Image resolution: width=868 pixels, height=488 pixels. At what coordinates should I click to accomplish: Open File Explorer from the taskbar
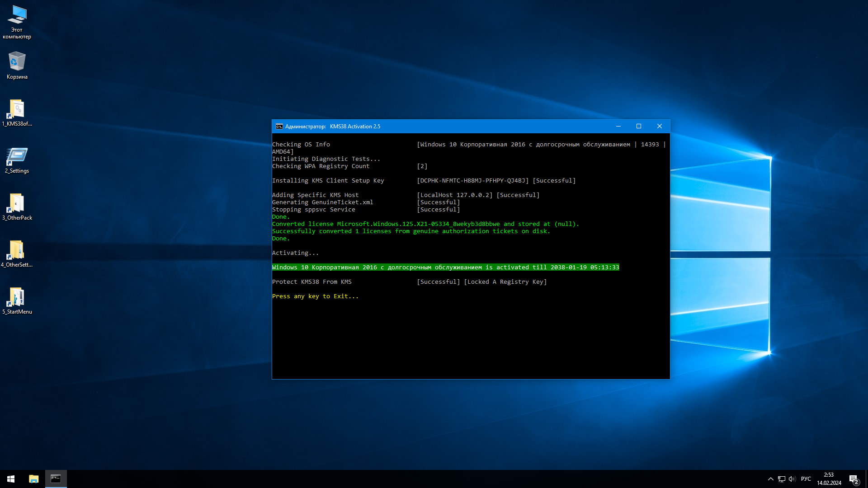point(33,479)
